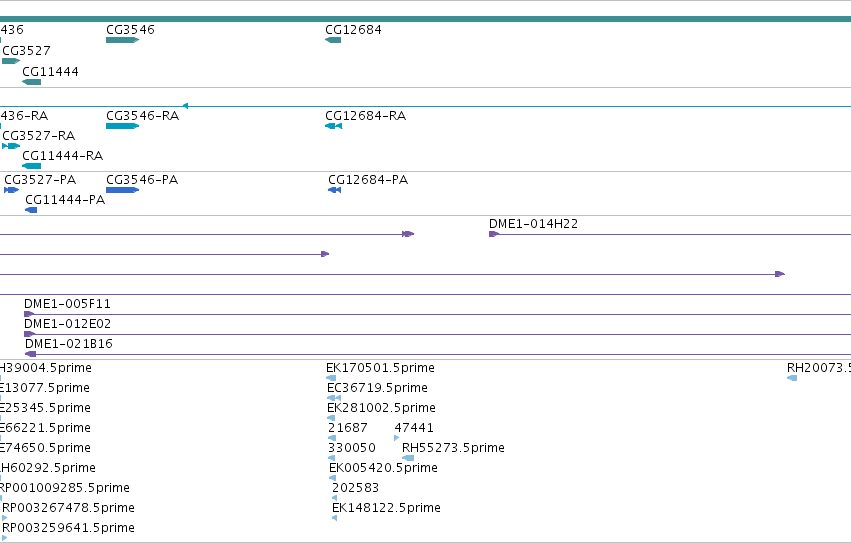Viewport: 851px width, 543px height.
Task: Select the RP003259641.5prime EST arrow
Action: tap(5, 538)
